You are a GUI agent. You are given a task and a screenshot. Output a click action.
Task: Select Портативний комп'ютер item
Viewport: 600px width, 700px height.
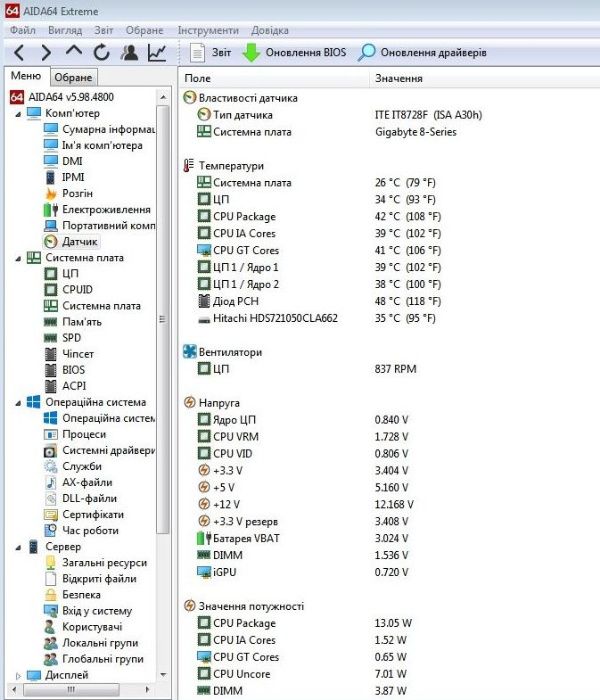pos(99,225)
